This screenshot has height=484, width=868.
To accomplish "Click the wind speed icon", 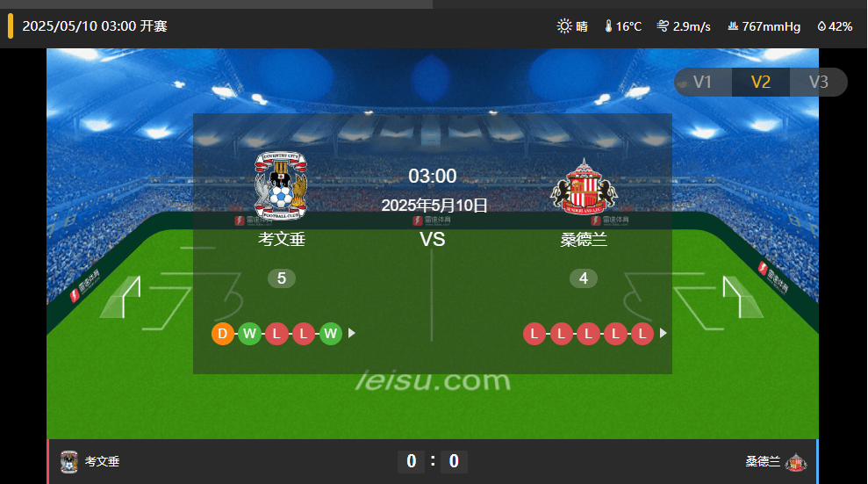I will [663, 26].
